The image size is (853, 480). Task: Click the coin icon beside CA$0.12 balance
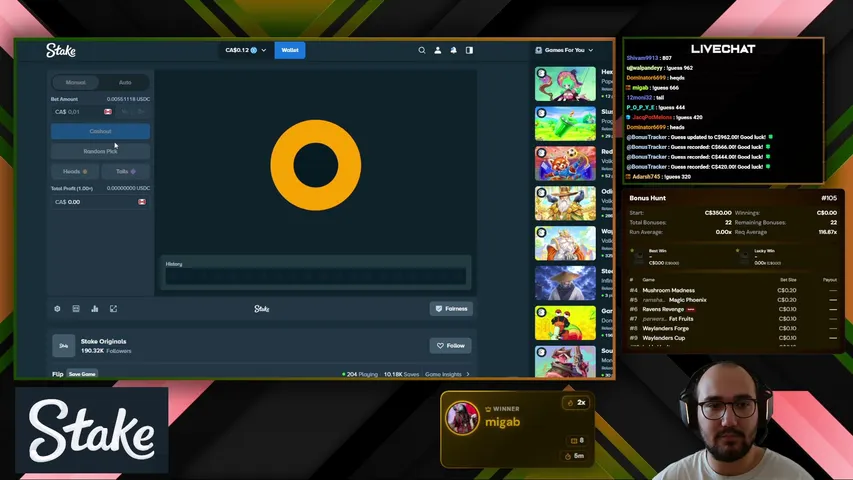coord(254,50)
